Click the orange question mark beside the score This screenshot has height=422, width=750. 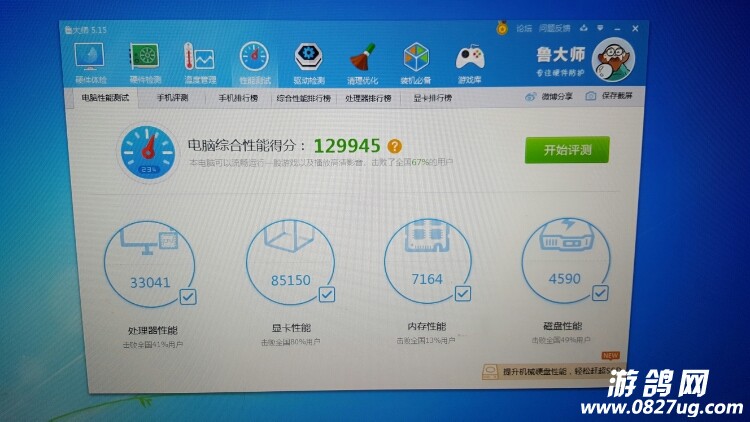click(x=395, y=146)
